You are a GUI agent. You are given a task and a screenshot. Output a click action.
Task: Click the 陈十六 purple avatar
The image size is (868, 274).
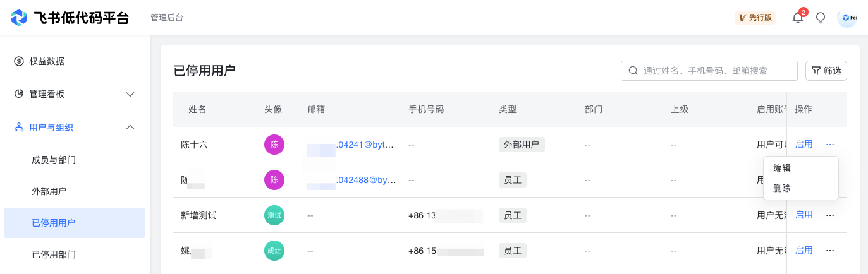click(274, 145)
